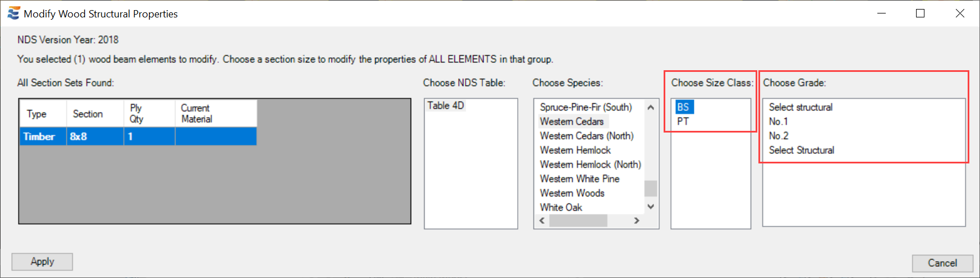Select Western Cedars (North) species
This screenshot has height=278, width=980.
coord(587,136)
